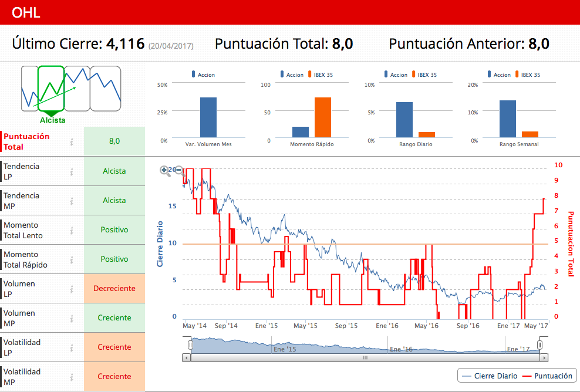
Task: Open the Volumen MP info icon
Action: 72,319
